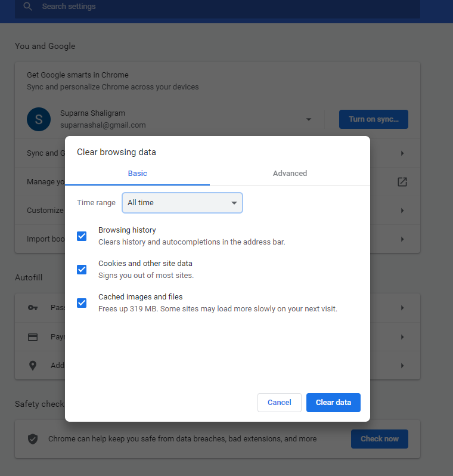The image size is (453, 476).
Task: Click the profile avatar with letter S
Action: [39, 119]
